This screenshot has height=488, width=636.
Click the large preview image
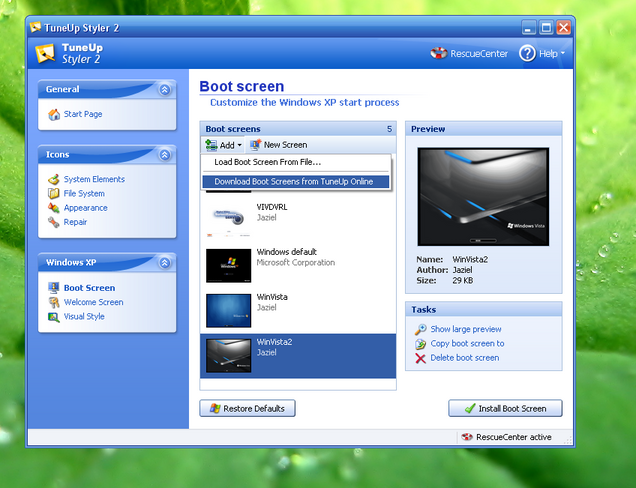483,197
